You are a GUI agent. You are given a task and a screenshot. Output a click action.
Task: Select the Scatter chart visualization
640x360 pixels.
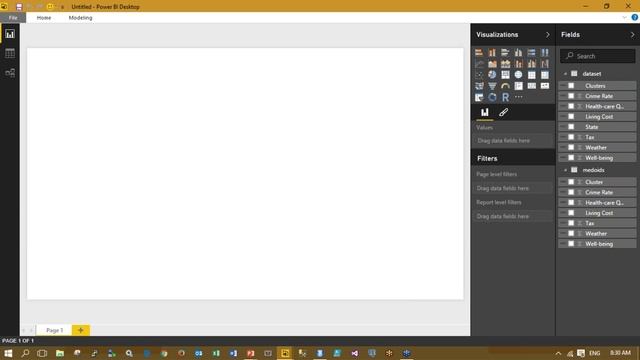pos(479,75)
